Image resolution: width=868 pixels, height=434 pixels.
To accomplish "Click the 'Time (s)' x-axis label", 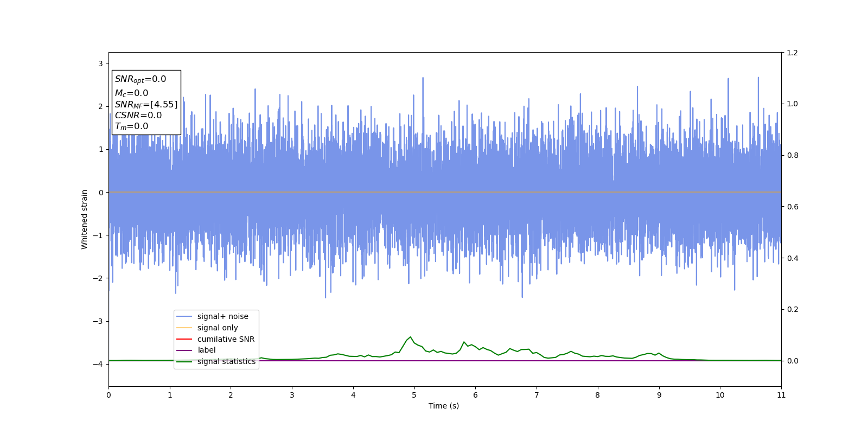I will (x=444, y=406).
